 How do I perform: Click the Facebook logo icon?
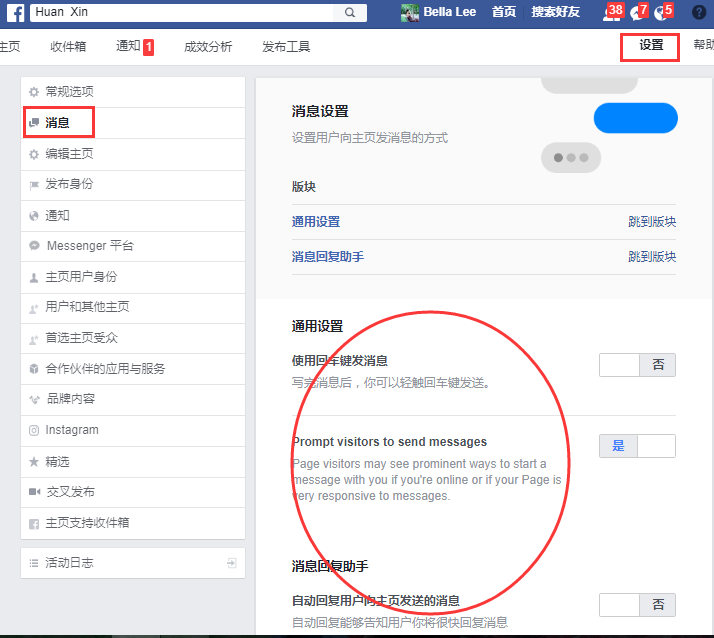[15, 12]
